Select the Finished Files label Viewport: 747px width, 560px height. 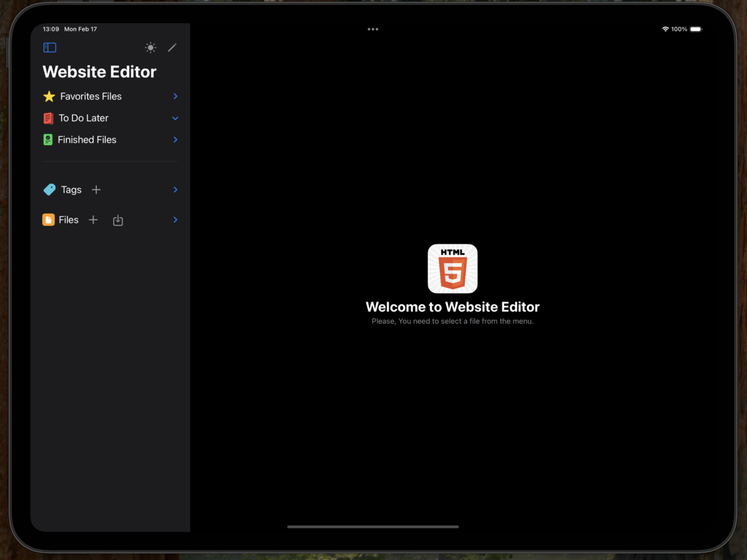click(87, 139)
